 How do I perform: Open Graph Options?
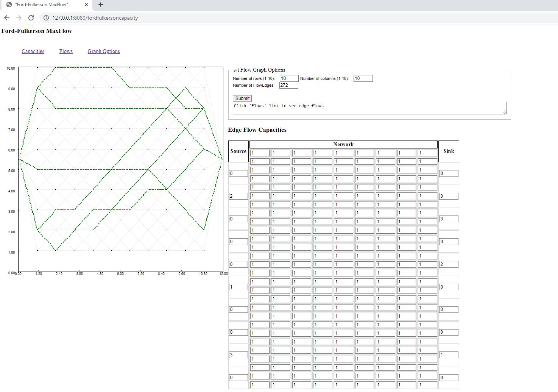coord(103,51)
